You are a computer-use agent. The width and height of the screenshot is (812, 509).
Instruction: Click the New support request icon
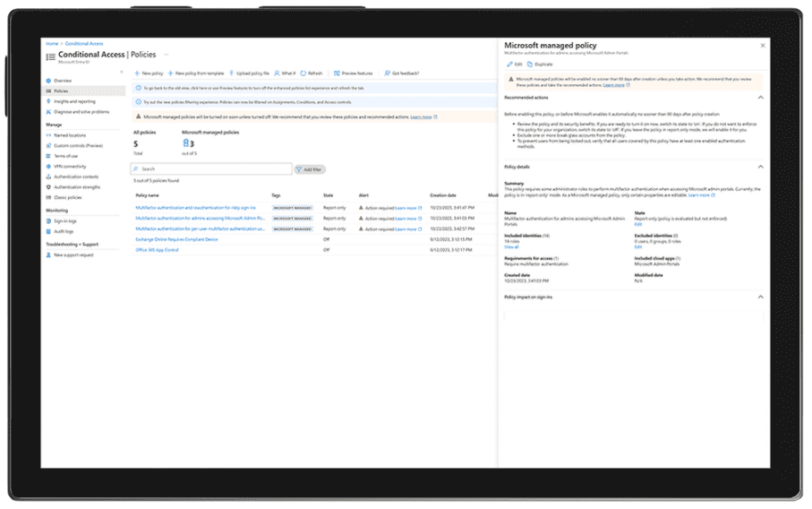pos(48,255)
